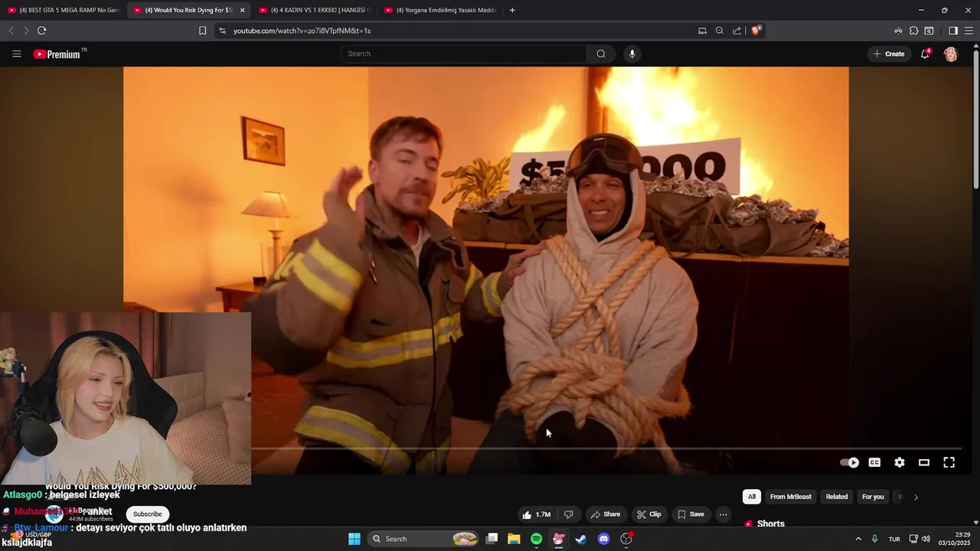Viewport: 980px width, 551px height.
Task: Click into the YouTube search field
Action: 463,54
